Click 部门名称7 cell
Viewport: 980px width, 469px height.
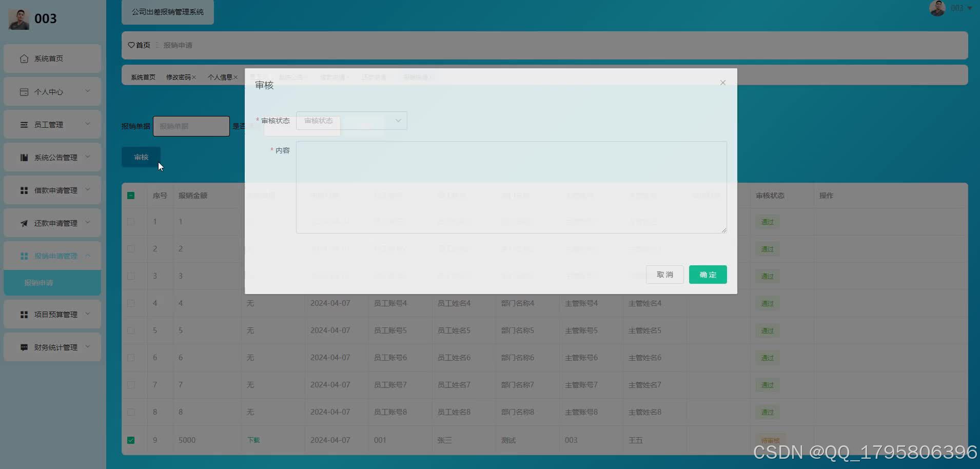point(518,385)
